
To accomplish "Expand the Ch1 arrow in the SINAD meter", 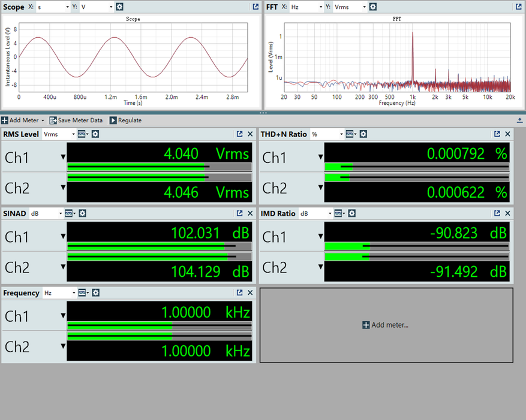I will [x=63, y=237].
